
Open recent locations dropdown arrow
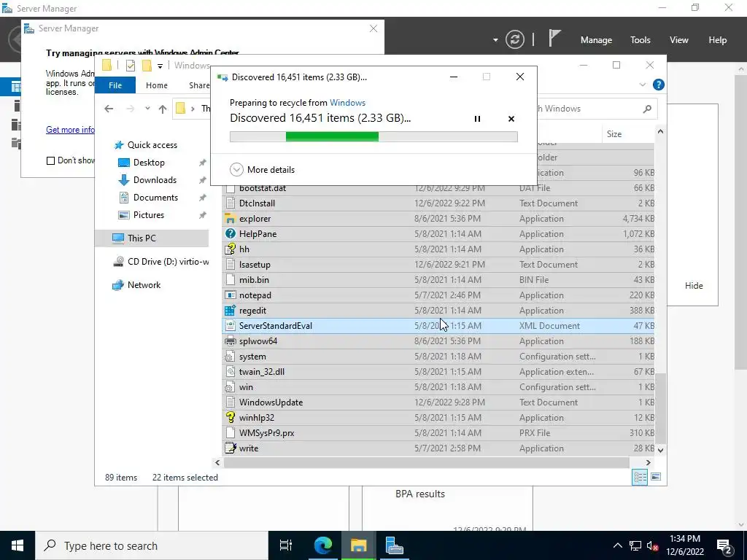click(147, 109)
